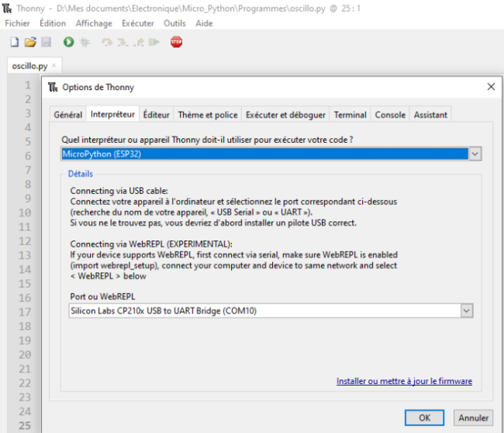Screen dimensions: 504x433
Task: Click the Step out debug icon
Action: (139, 42)
